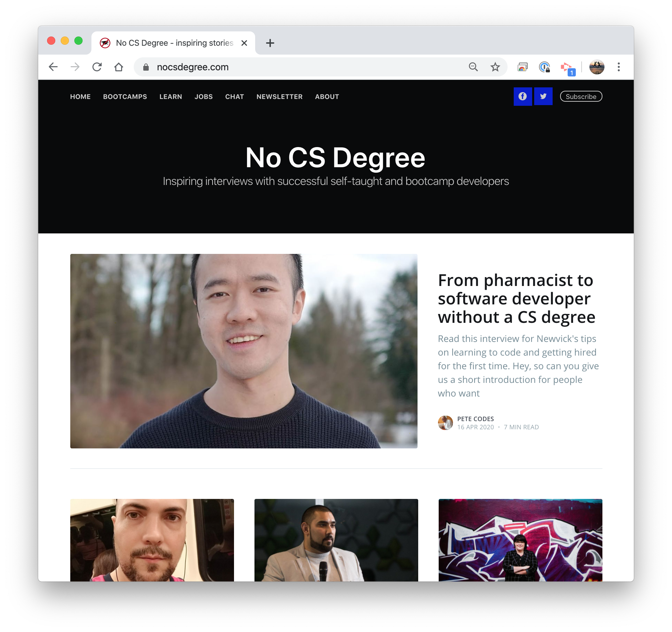Open the NEWSLETTER menu item
The height and width of the screenshot is (632, 672).
279,96
